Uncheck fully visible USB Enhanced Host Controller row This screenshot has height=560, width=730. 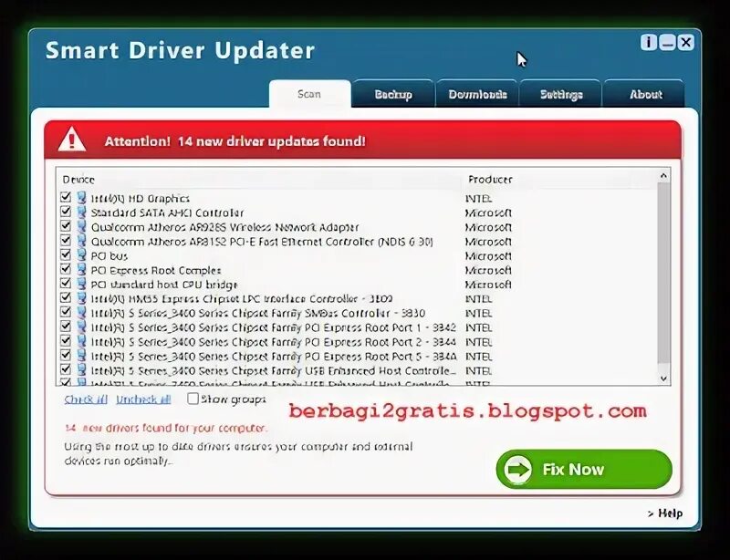point(66,370)
